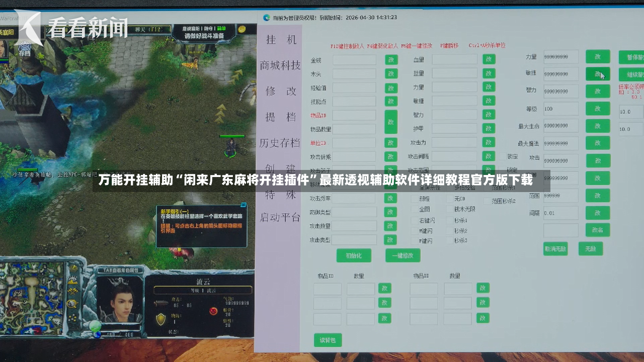Apply 改 button for 攻击类型 row
This screenshot has width=644, height=362.
pyautogui.click(x=391, y=240)
